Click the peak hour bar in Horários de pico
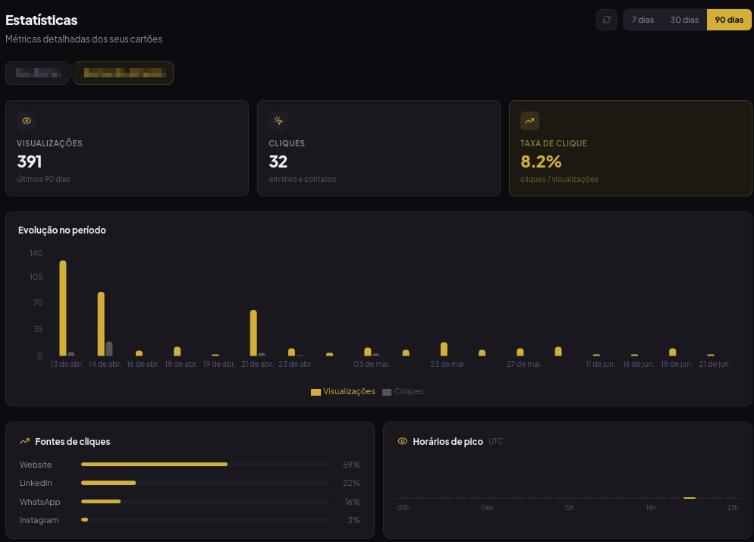The width and height of the screenshot is (754, 542). (x=690, y=498)
